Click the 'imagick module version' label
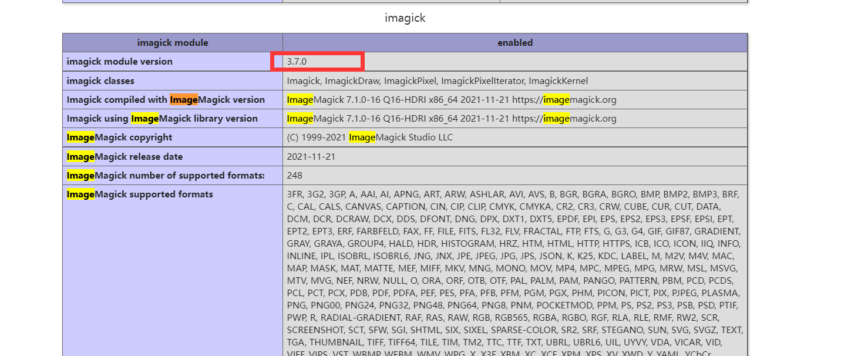This screenshot has height=356, width=868. tap(120, 62)
